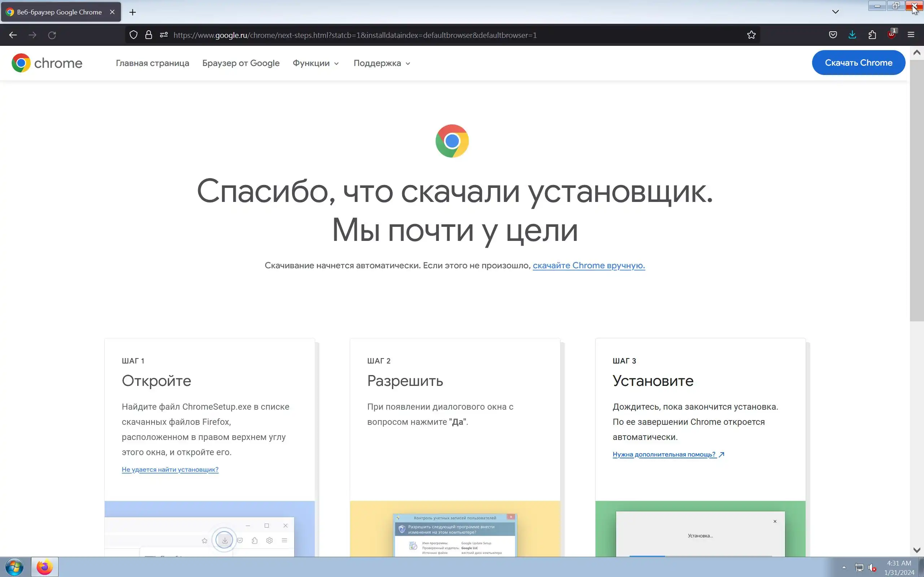Click the uBlock Origin extension icon
This screenshot has width=924, height=577.
pyautogui.click(x=892, y=35)
